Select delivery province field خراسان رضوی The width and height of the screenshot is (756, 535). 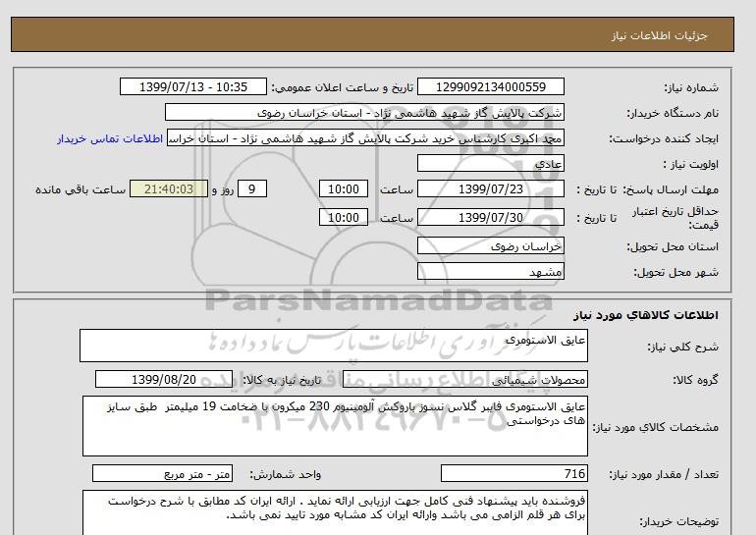(x=497, y=248)
